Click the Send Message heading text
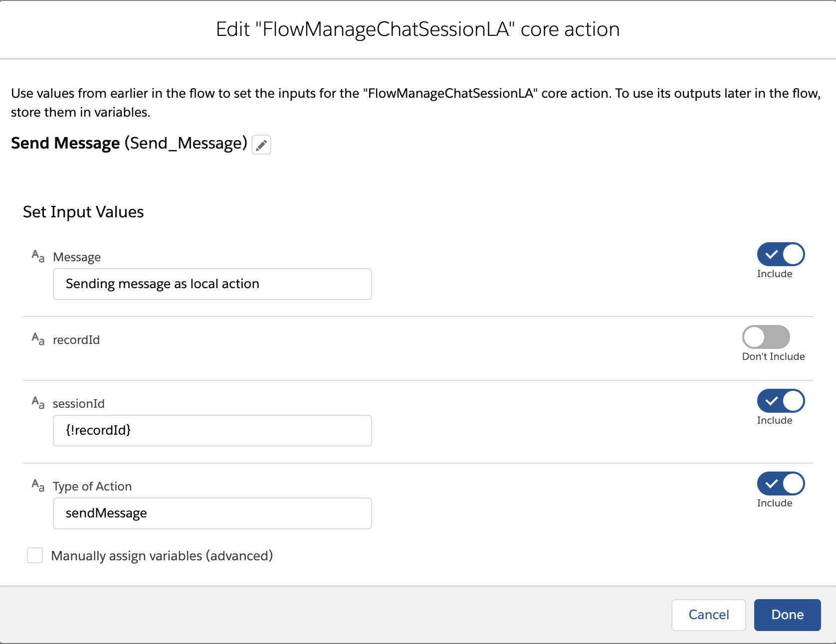The width and height of the screenshot is (836, 644). click(65, 143)
